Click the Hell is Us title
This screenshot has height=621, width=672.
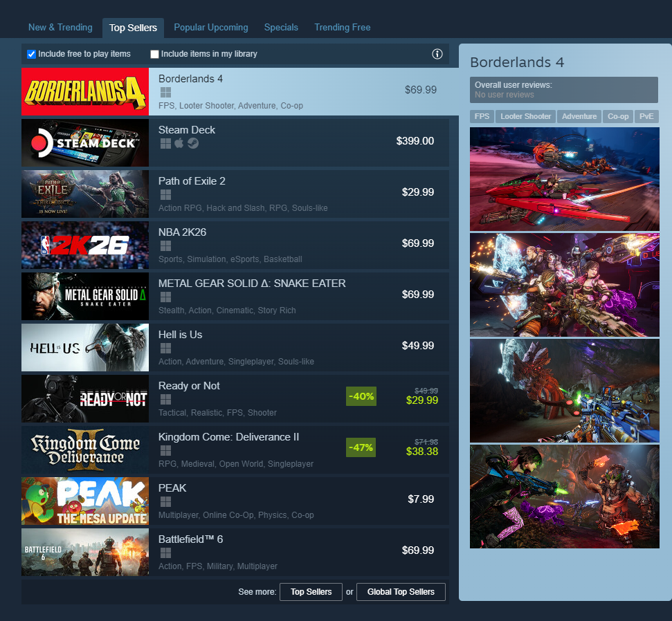pos(180,335)
